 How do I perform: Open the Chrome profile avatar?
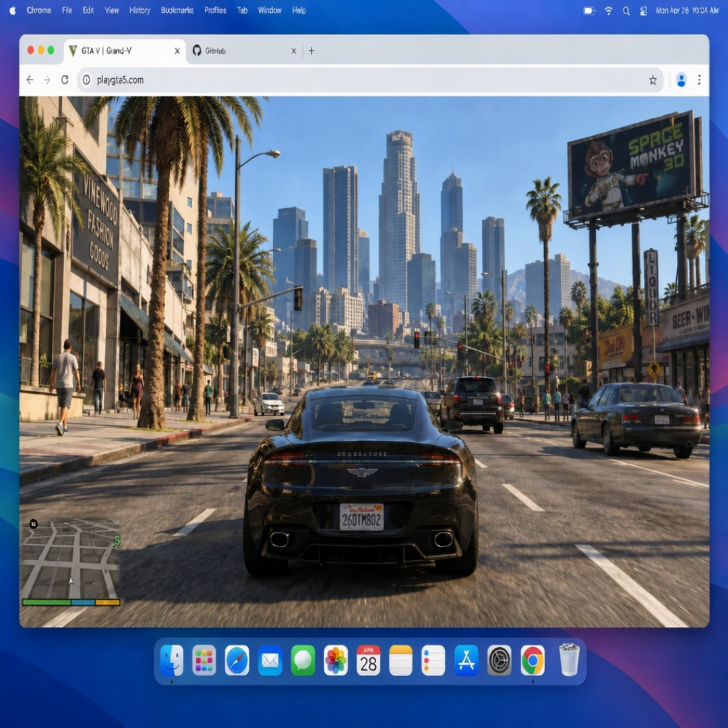tap(681, 80)
